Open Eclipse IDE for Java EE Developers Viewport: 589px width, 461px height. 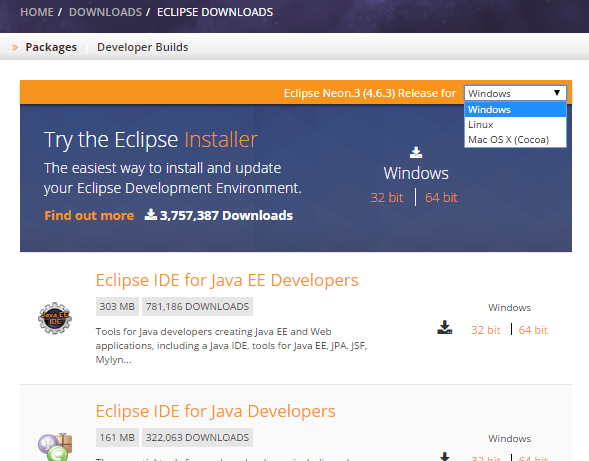click(x=227, y=280)
